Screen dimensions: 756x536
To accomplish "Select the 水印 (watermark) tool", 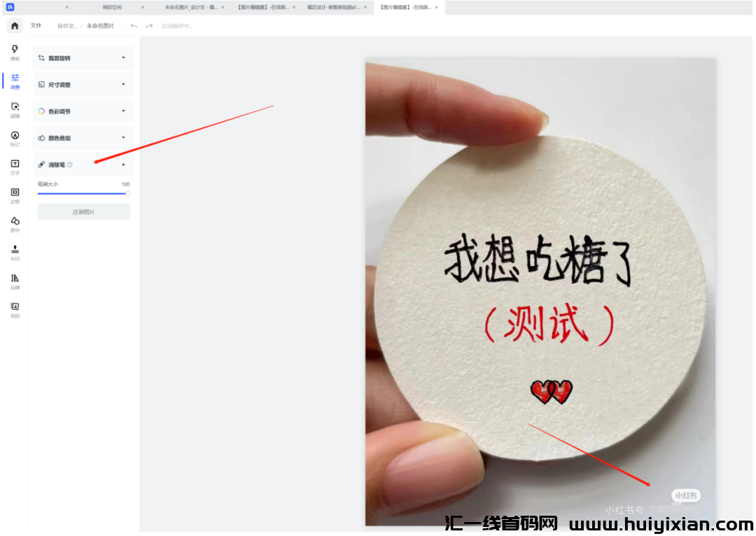I will coord(15,253).
